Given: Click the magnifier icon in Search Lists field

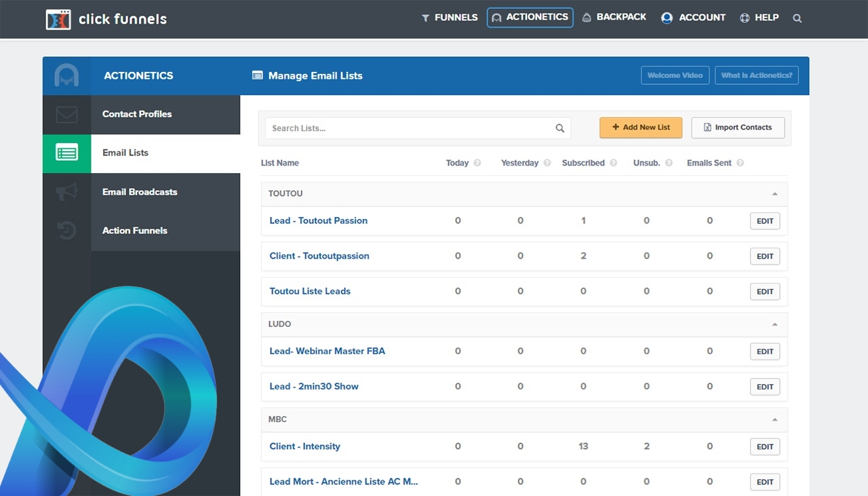Looking at the screenshot, I should (x=560, y=128).
